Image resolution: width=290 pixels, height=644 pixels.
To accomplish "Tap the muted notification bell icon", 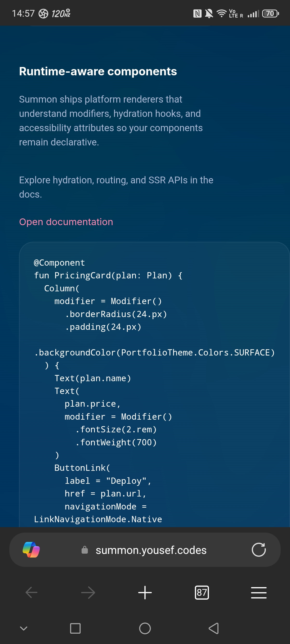I will pos(209,14).
